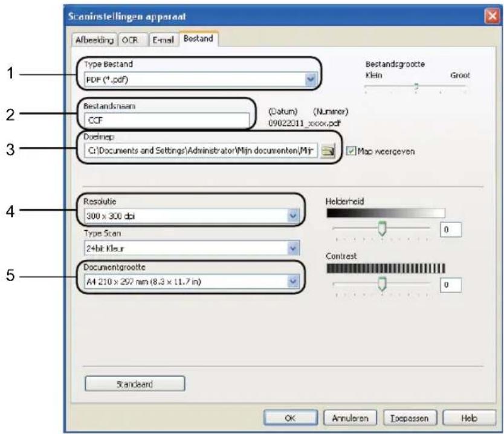Viewport: 504px width, 434px height.
Task: Click the Standaard button
Action: 135,383
